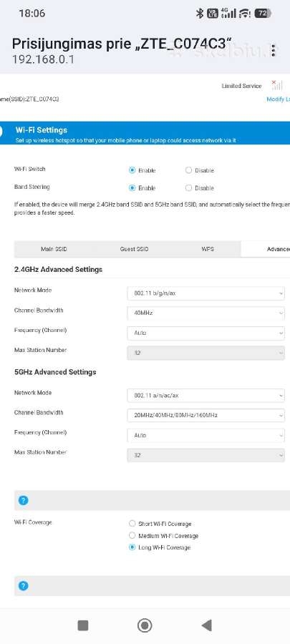Open 5GHz Frequency (Channel) Auto dropdown
The image size is (290, 644).
click(x=206, y=435)
